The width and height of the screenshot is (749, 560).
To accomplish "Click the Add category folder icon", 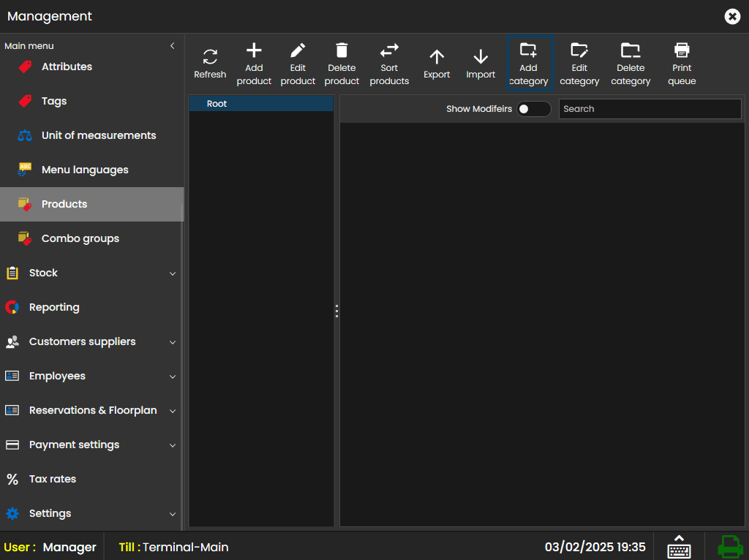I will pyautogui.click(x=528, y=50).
